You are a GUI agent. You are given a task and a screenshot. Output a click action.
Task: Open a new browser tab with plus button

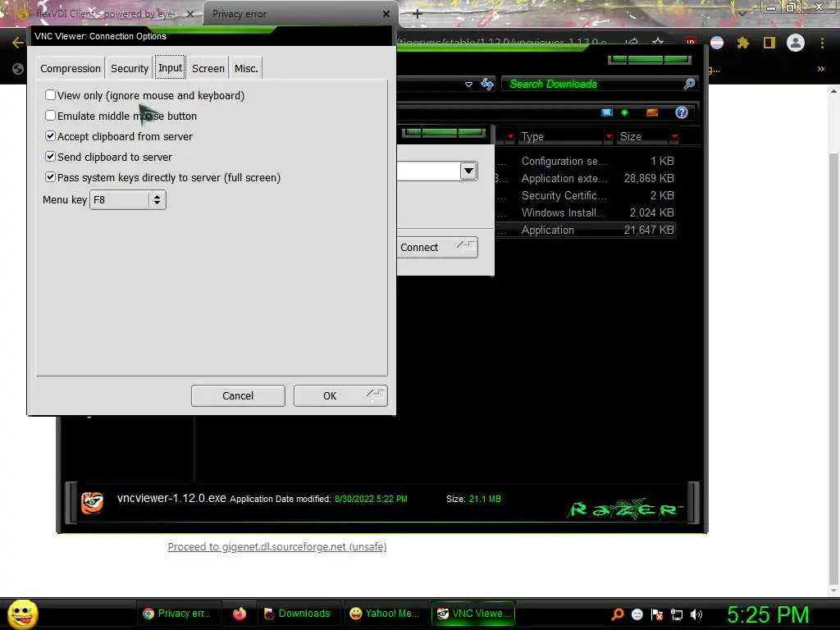(418, 14)
